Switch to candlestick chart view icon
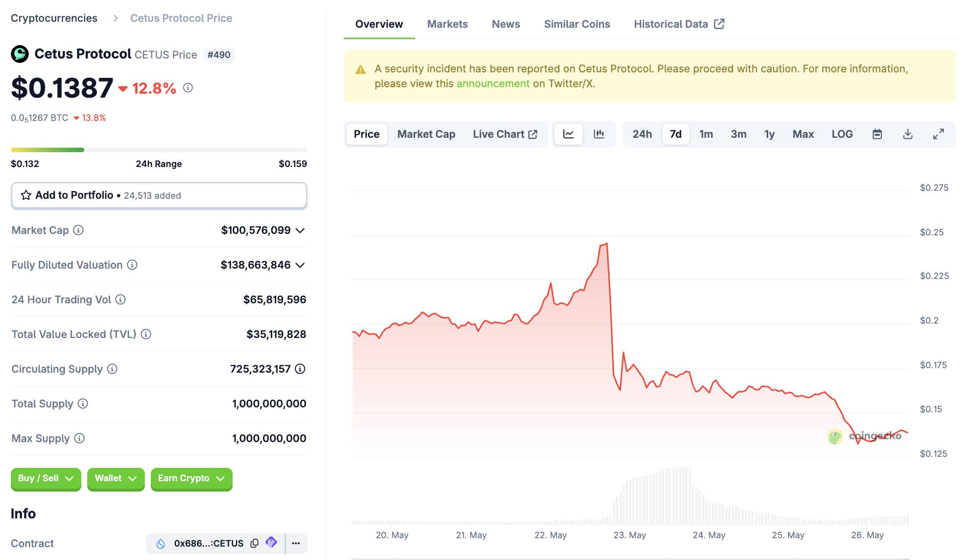This screenshot has height=560, width=973. pos(599,134)
